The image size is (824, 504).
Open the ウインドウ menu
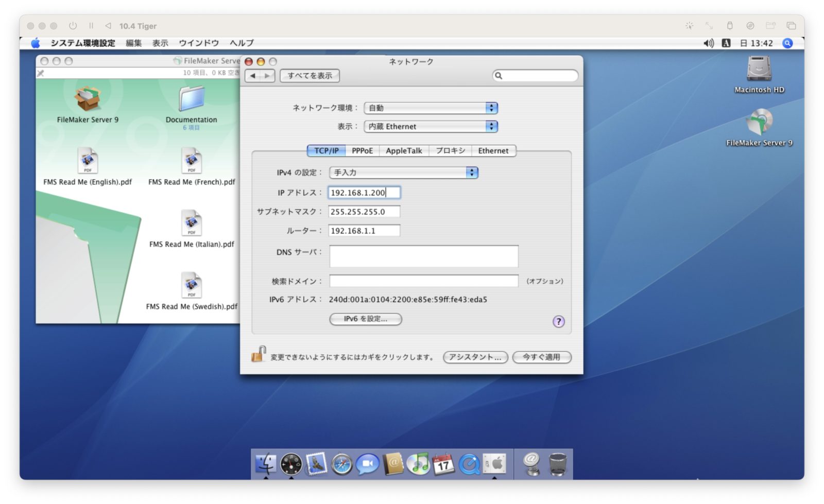198,43
